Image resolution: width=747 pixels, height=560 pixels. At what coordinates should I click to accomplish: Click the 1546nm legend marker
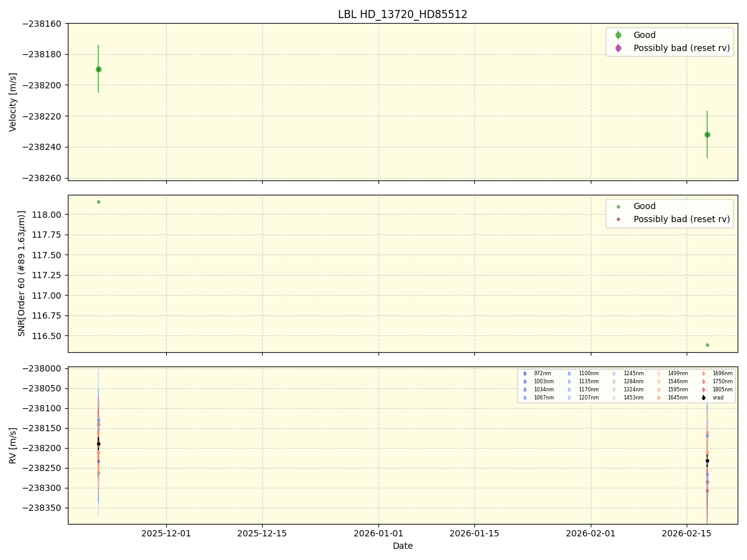pos(659,381)
